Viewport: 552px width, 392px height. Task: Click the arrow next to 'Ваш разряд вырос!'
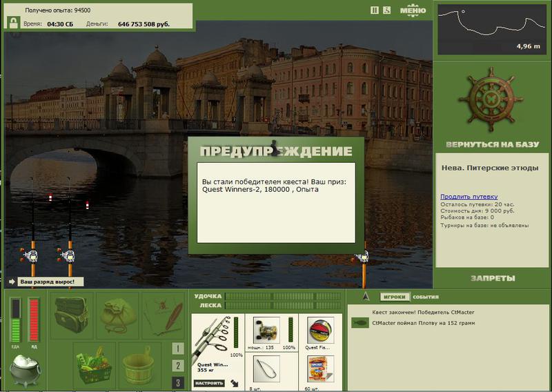pos(12,282)
